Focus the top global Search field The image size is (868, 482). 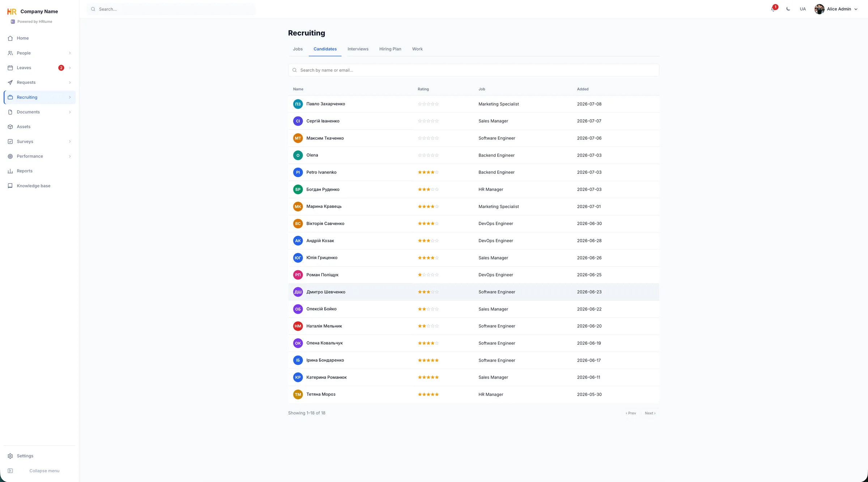click(171, 9)
